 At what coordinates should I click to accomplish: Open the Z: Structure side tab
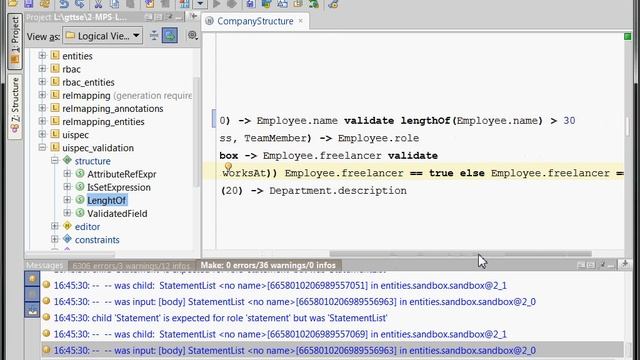(x=15, y=106)
